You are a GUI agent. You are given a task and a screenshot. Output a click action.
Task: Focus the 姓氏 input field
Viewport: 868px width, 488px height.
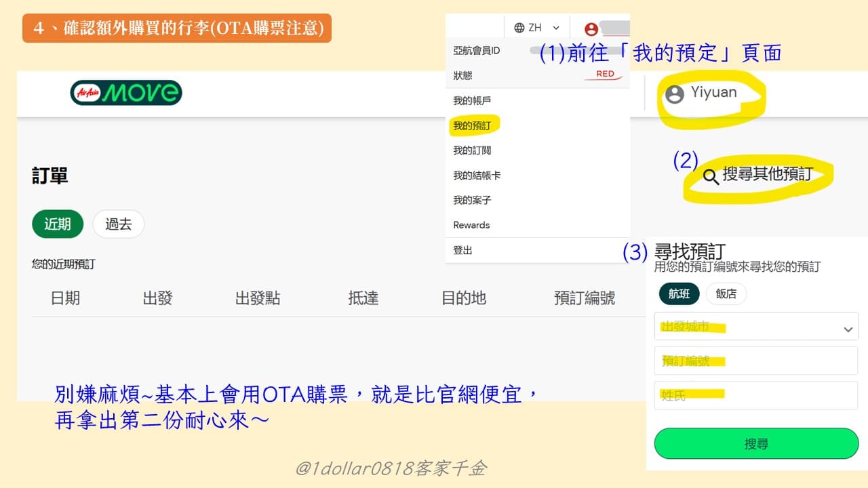(x=756, y=395)
